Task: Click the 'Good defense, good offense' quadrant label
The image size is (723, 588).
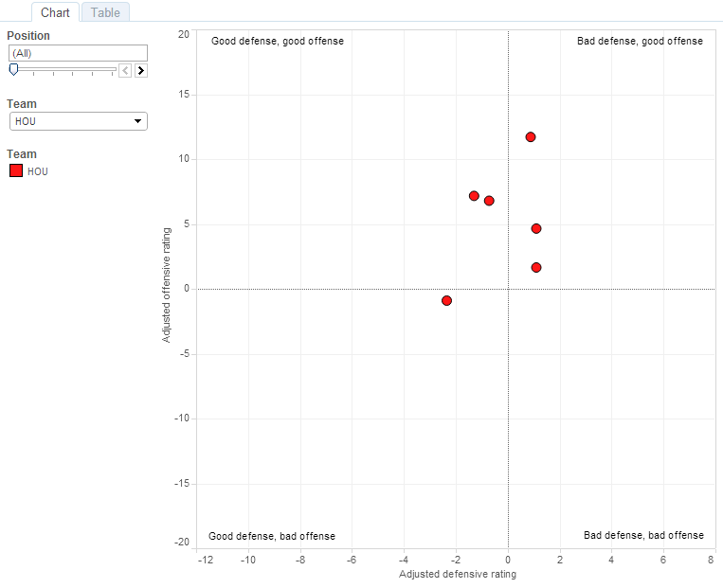Action: pyautogui.click(x=277, y=41)
